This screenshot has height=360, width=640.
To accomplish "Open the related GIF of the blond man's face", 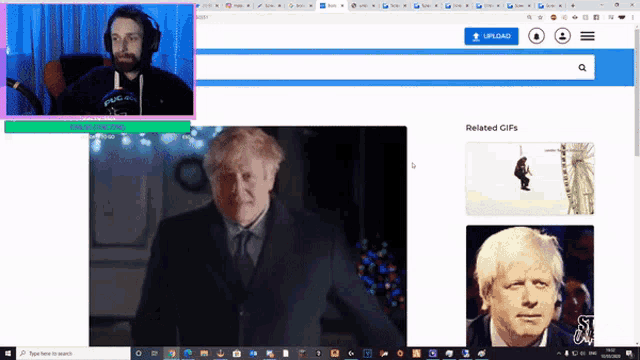I will [x=530, y=286].
